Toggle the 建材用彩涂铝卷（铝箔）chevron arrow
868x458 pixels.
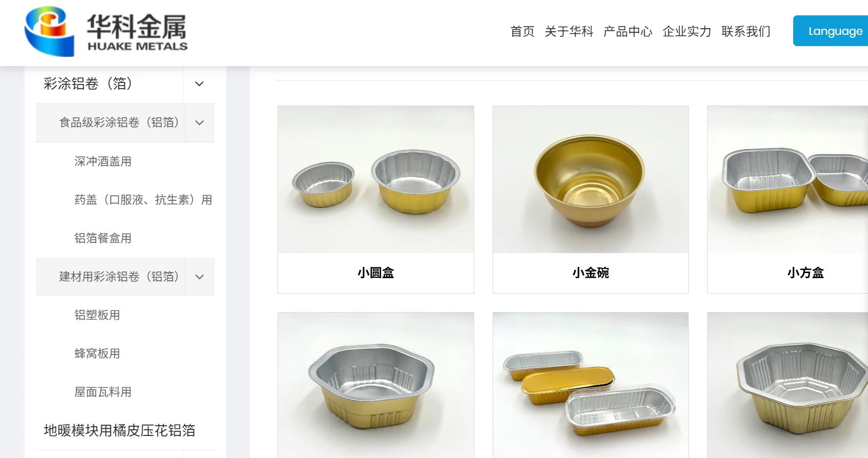pos(199,277)
